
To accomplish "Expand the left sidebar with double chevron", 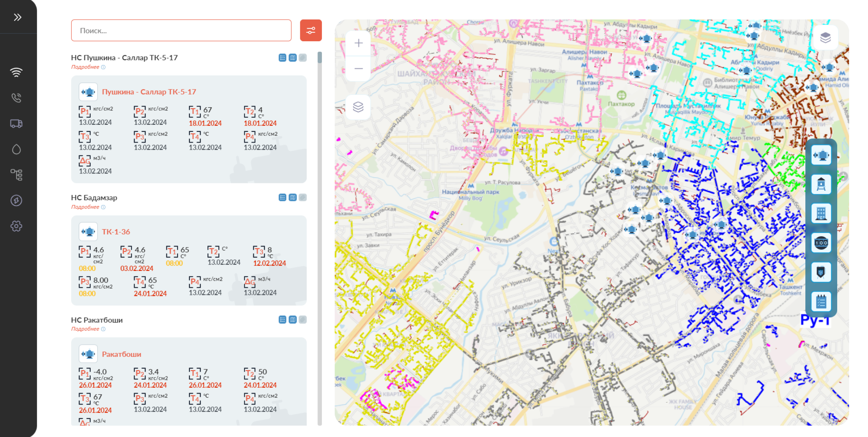I will [17, 17].
